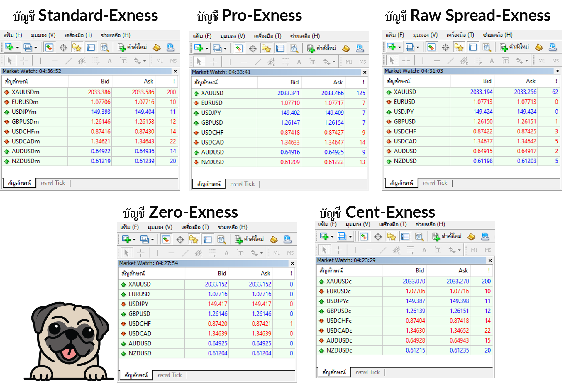Image resolution: width=588 pixels, height=383 pixels.
Task: Open Strategy Tester icon in Zero-Exness toolbar
Action: [221, 240]
